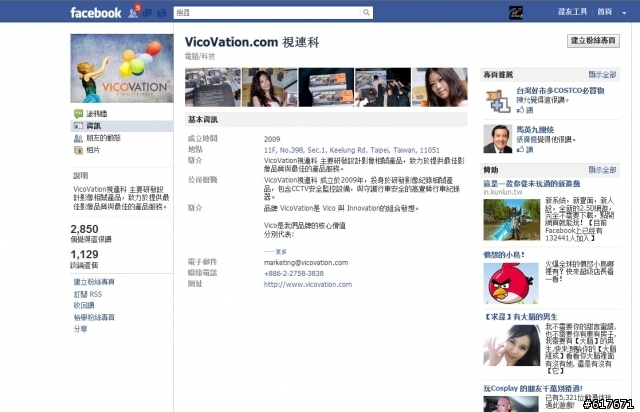Open third photo thumbnail of product boxes
The height and width of the screenshot is (412, 640).
(x=326, y=87)
